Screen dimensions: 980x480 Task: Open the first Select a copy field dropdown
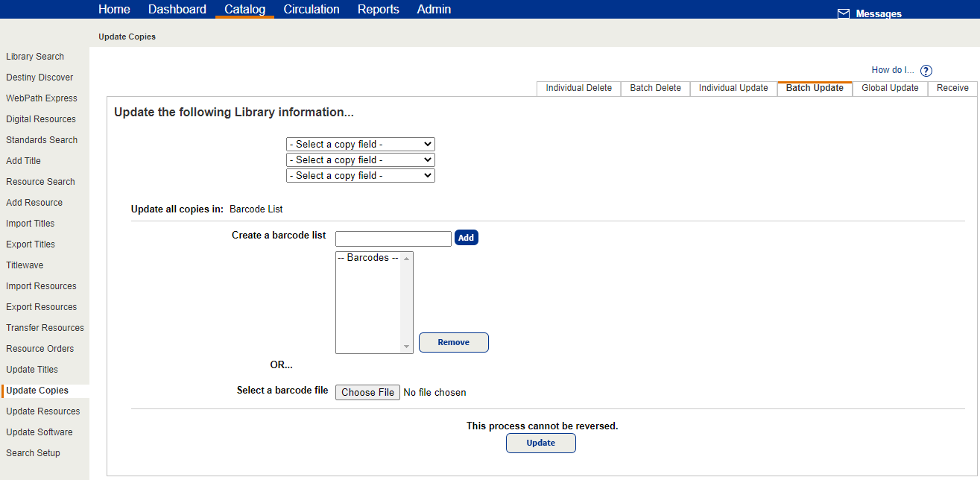click(x=361, y=145)
